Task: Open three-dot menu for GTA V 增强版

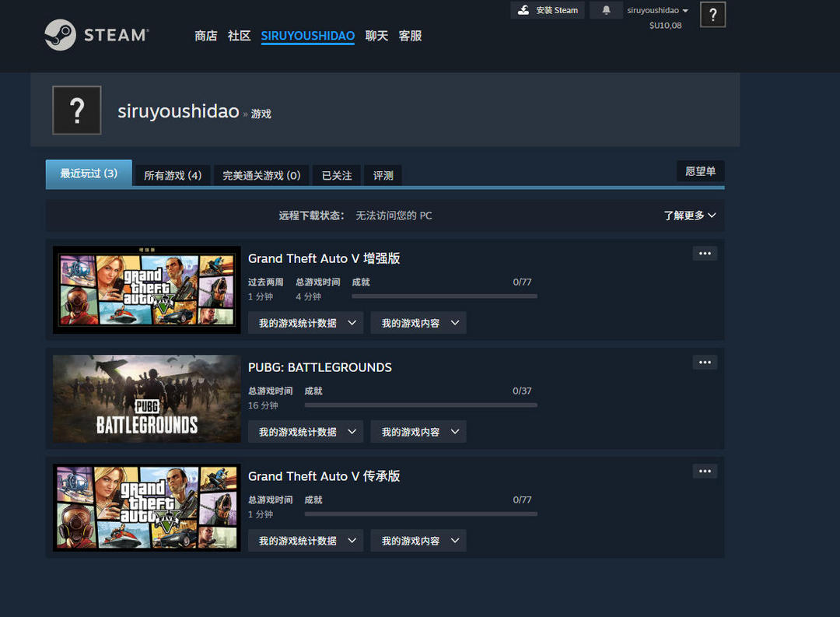Action: [705, 254]
